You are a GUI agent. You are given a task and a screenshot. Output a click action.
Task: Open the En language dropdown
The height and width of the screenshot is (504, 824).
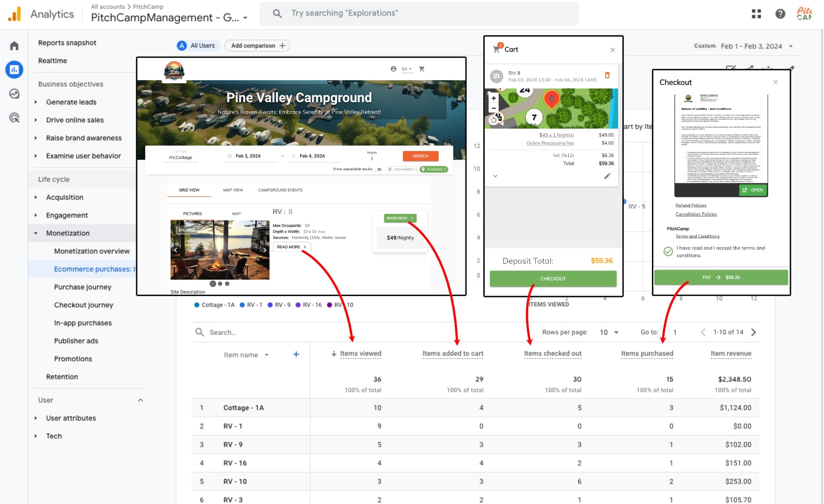click(407, 69)
